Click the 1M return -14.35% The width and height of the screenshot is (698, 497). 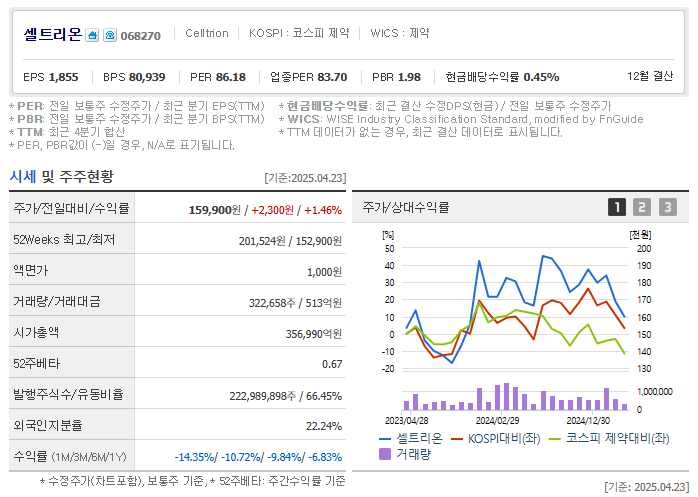[195, 457]
